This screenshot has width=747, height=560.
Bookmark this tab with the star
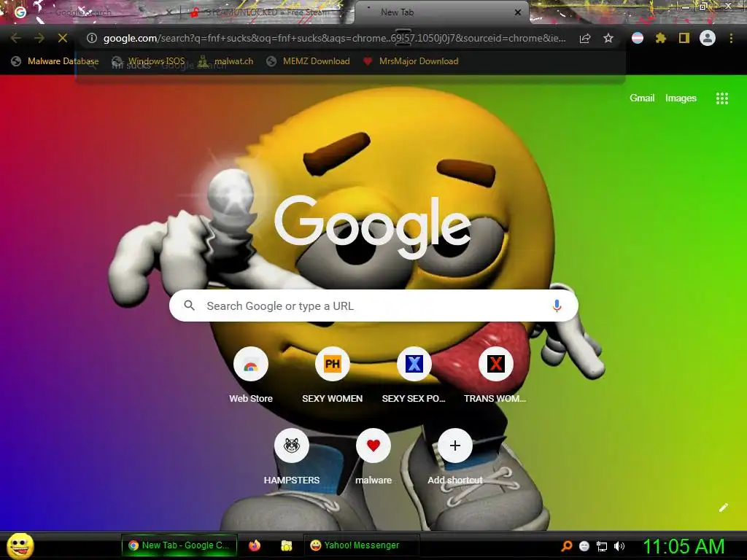point(608,38)
